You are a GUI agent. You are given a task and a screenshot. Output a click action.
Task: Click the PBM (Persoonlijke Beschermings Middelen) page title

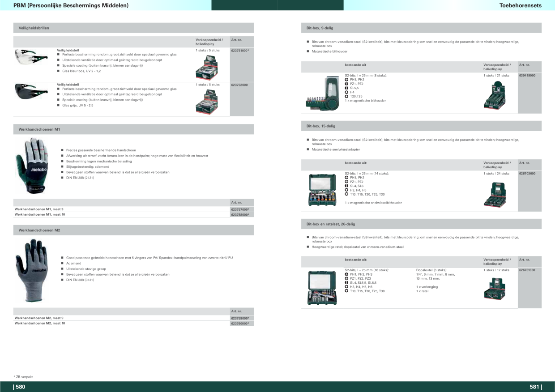tap(71, 5)
